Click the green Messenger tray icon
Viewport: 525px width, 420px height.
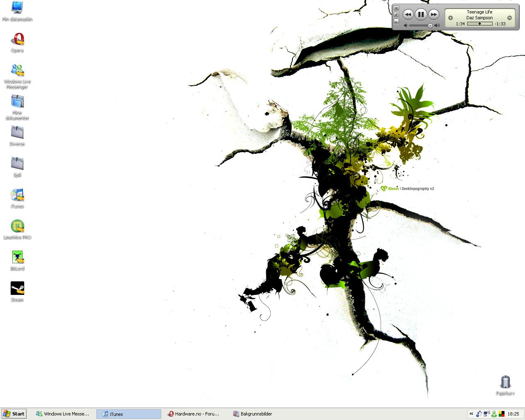click(x=494, y=414)
